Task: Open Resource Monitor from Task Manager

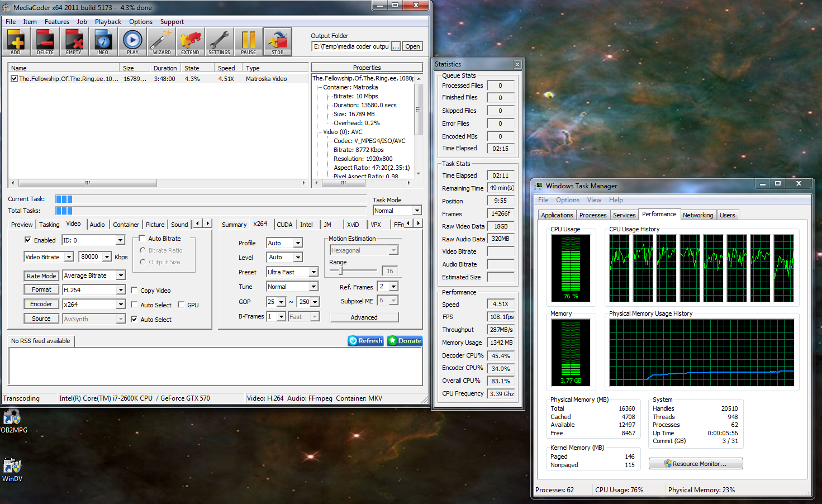Action: click(x=696, y=464)
